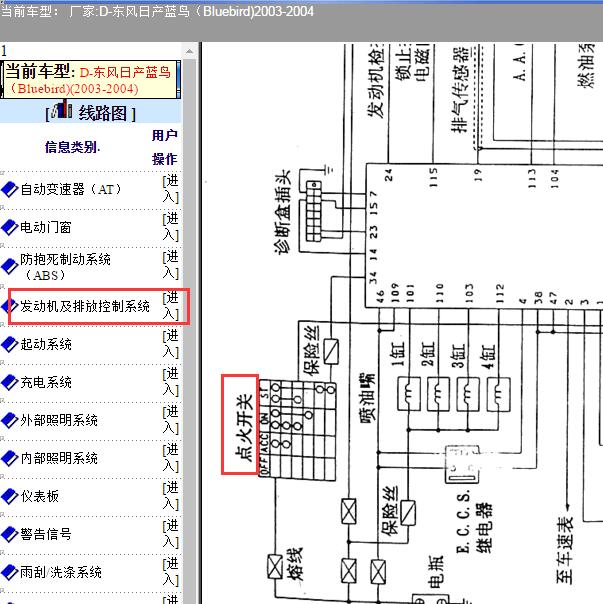603x604 pixels.
Task: Click [进入] for 雨刮/洗涤系统
Action: pyautogui.click(x=171, y=572)
